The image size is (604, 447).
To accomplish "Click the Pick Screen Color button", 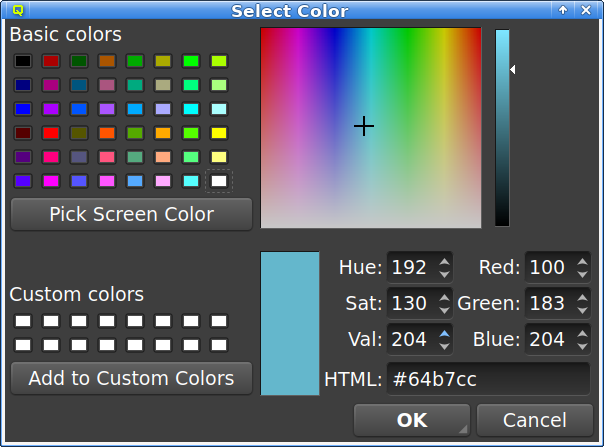I will pos(131,214).
